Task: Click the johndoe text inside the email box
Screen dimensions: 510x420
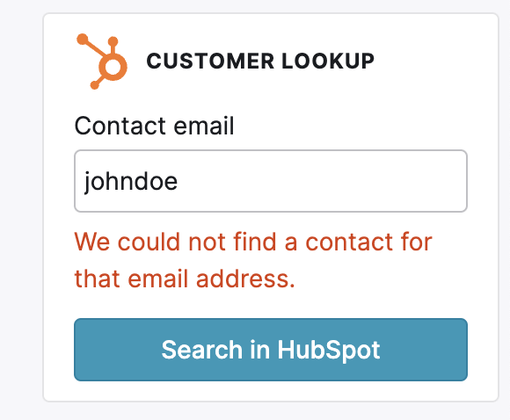Action: pos(131,182)
